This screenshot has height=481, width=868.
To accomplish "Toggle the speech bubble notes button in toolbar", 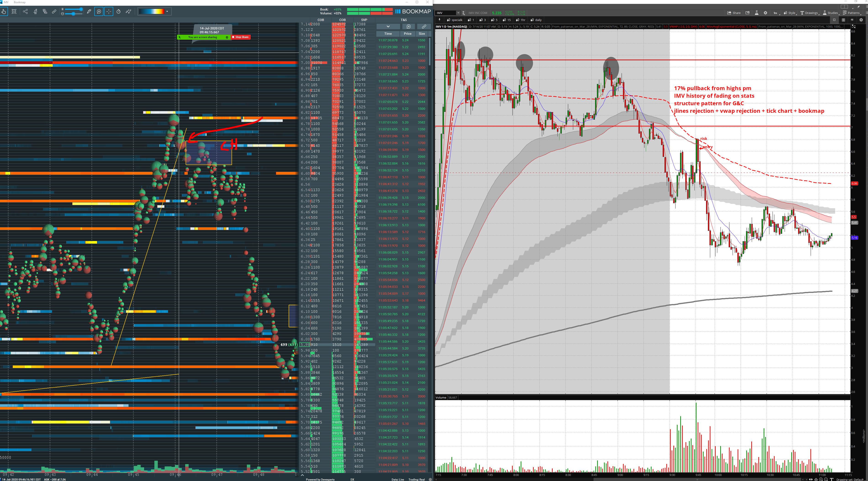I will pos(99,11).
